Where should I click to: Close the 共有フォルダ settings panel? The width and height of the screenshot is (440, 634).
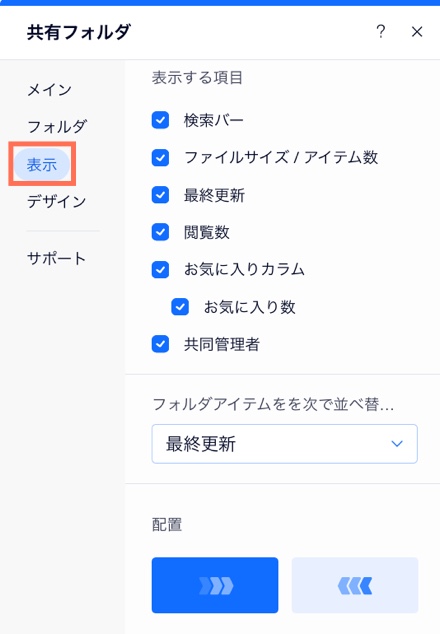(417, 32)
